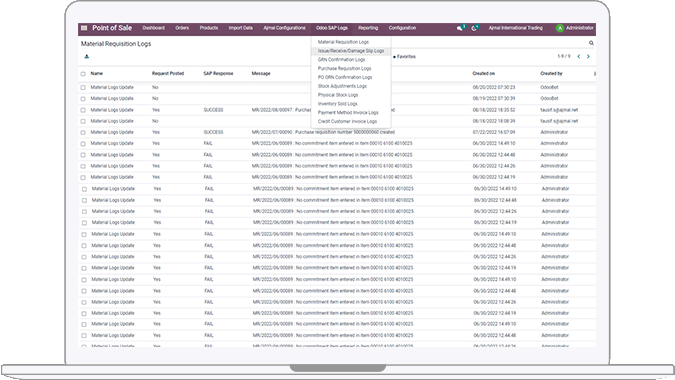Toggle the select-all header checkbox

pos(83,74)
